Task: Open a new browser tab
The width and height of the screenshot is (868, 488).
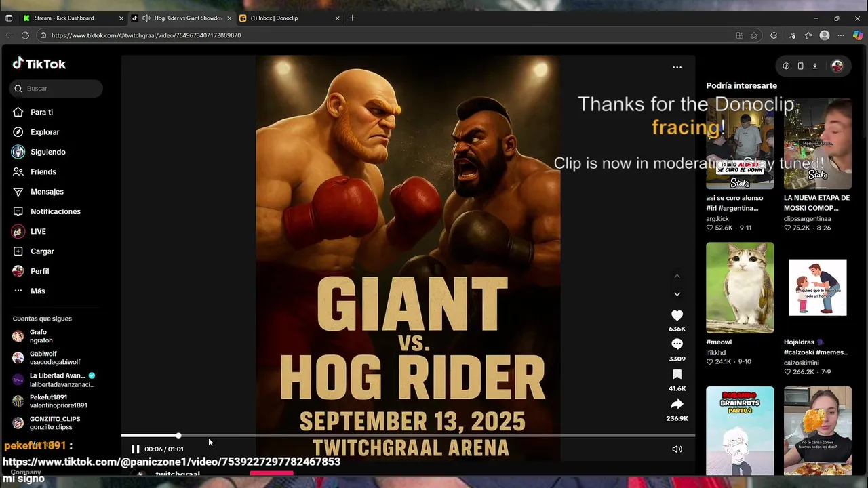Action: point(352,18)
